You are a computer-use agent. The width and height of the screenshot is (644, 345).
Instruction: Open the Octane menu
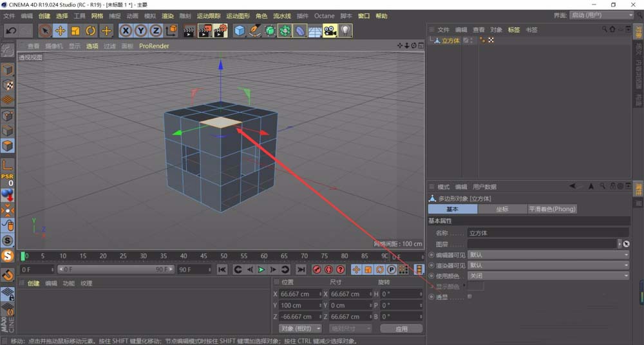(x=325, y=15)
